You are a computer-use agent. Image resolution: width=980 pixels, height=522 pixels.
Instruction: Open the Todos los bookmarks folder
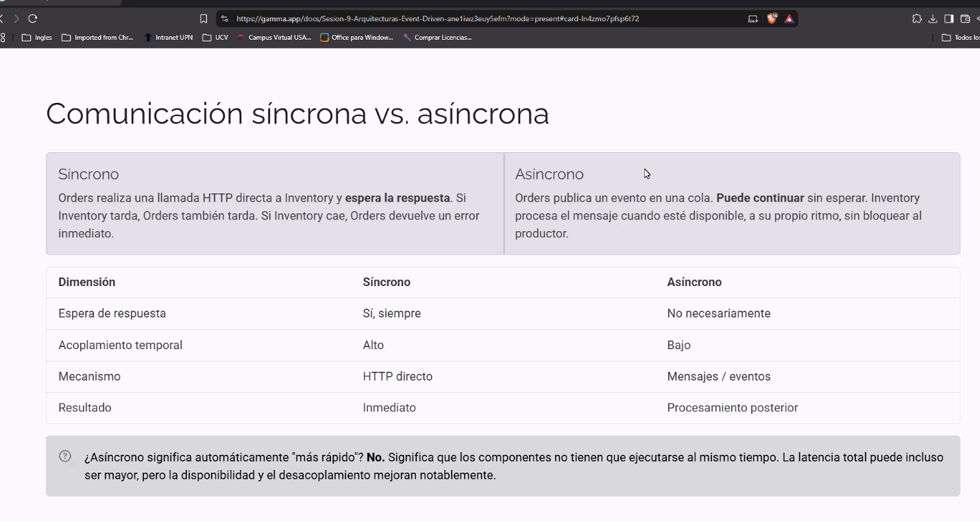[961, 38]
